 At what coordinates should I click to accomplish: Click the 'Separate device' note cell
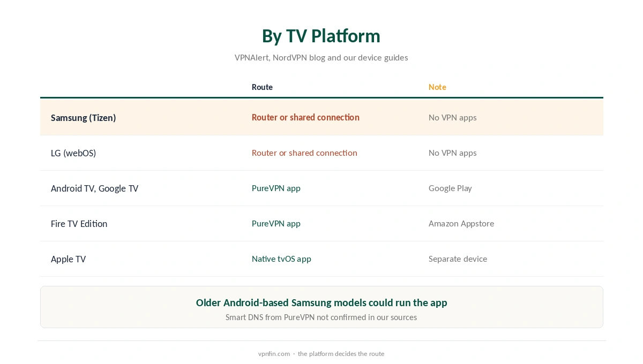(458, 259)
